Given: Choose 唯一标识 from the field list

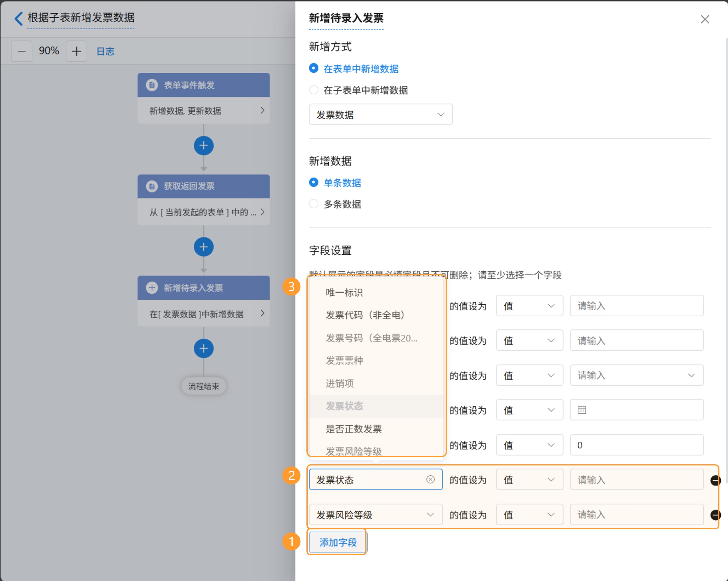Looking at the screenshot, I should point(344,292).
